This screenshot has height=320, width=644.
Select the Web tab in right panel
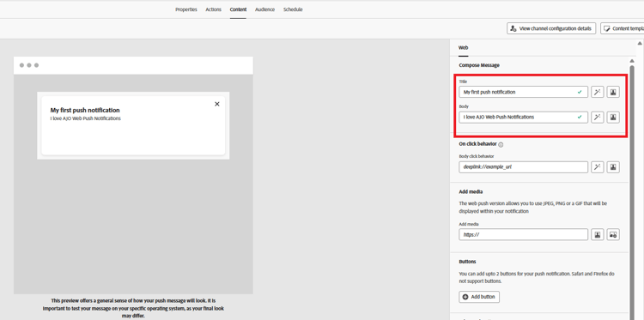tap(463, 48)
